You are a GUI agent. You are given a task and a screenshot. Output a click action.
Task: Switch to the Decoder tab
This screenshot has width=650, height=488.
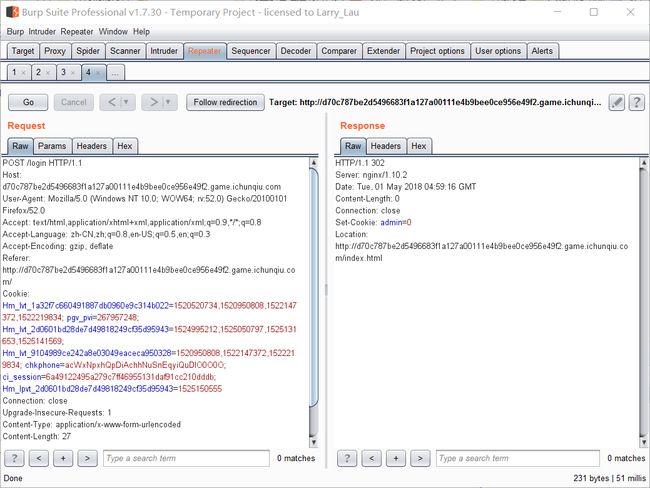(296, 51)
